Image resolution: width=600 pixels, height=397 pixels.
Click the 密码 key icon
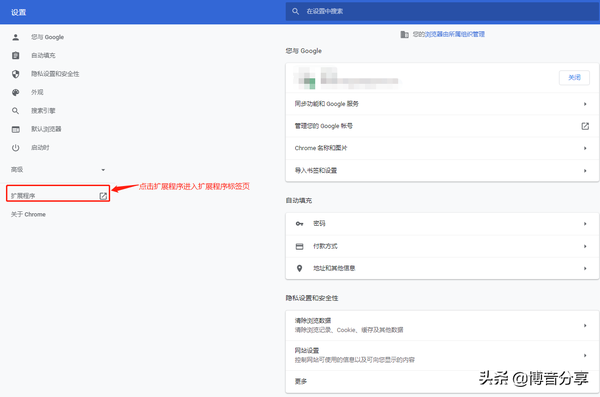300,224
